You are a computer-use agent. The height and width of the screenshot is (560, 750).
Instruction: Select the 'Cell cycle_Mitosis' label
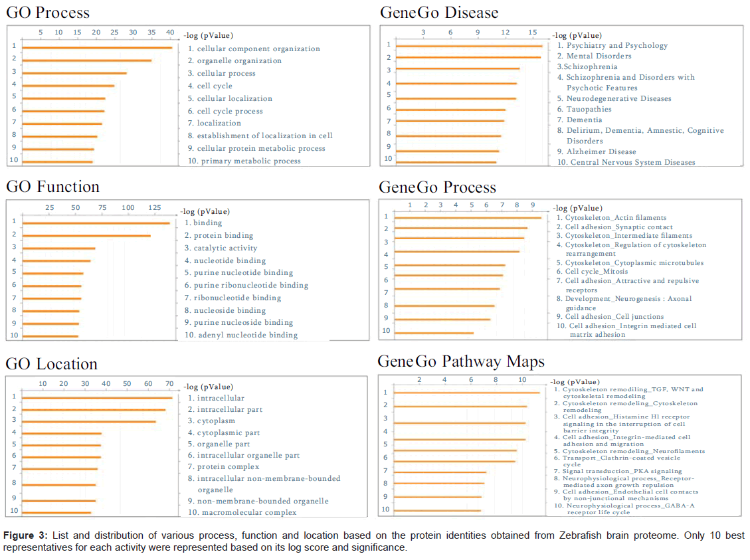(x=596, y=271)
